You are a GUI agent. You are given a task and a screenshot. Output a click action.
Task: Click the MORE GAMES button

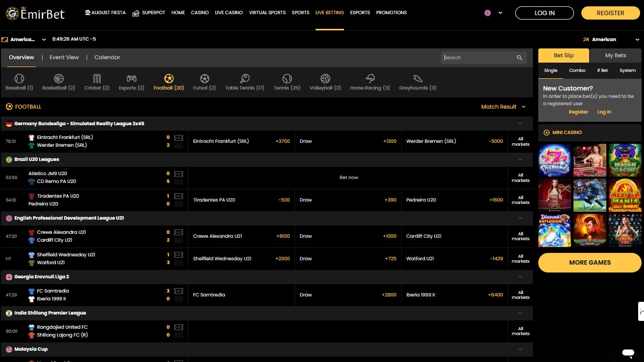590,263
